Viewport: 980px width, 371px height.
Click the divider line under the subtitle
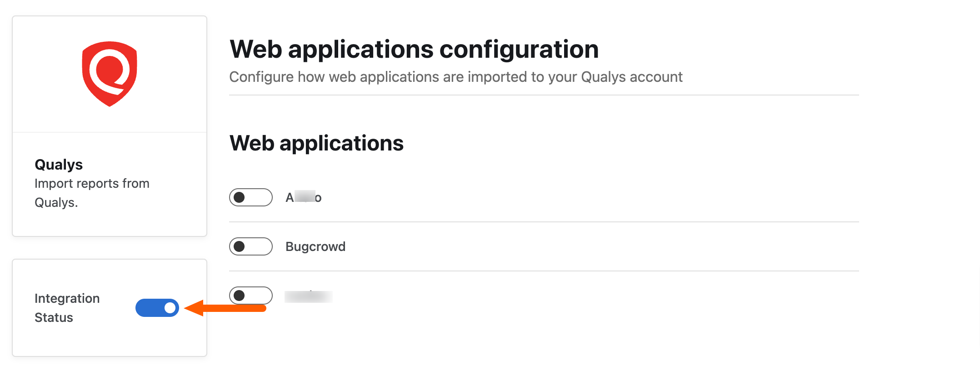click(544, 95)
